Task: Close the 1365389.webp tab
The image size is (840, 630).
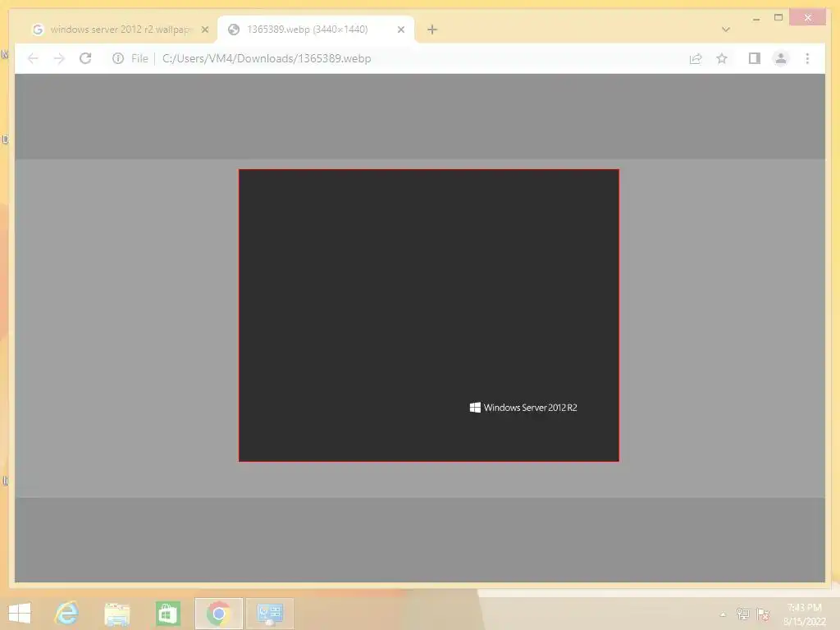Action: point(400,30)
